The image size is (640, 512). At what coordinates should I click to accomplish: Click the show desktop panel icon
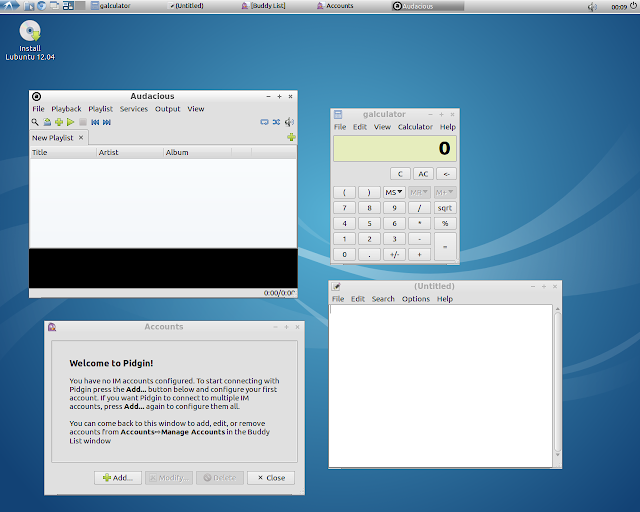click(54, 6)
